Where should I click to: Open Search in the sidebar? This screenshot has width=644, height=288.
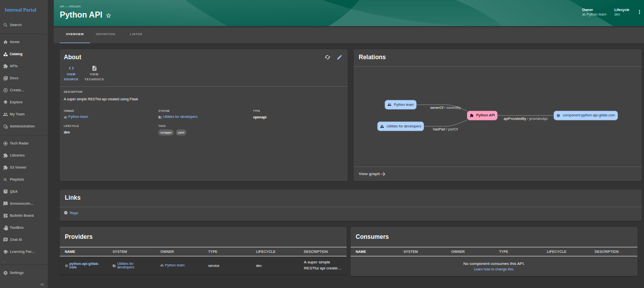tap(16, 25)
